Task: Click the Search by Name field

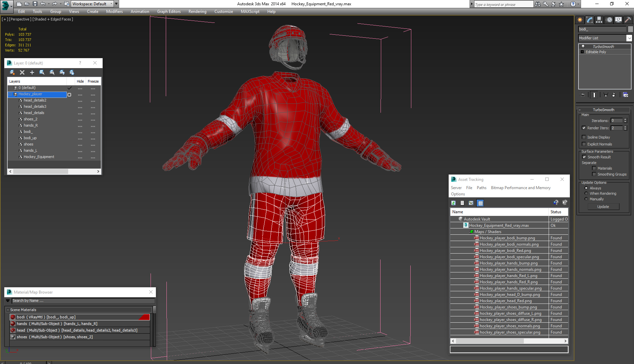Action: (83, 301)
